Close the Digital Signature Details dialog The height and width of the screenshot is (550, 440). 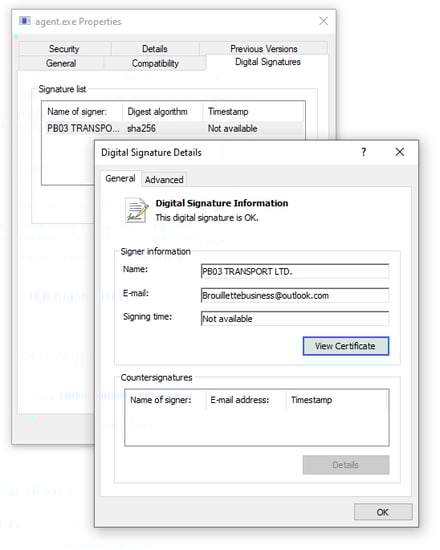(x=400, y=152)
